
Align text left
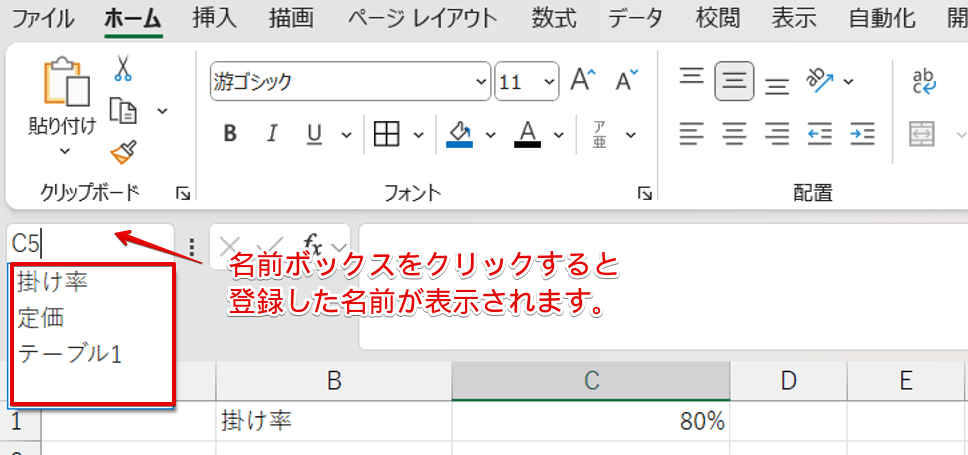coord(692,133)
